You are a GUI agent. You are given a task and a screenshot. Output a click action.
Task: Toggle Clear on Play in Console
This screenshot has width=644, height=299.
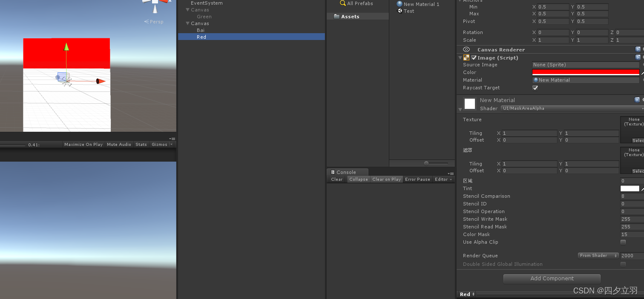click(386, 179)
